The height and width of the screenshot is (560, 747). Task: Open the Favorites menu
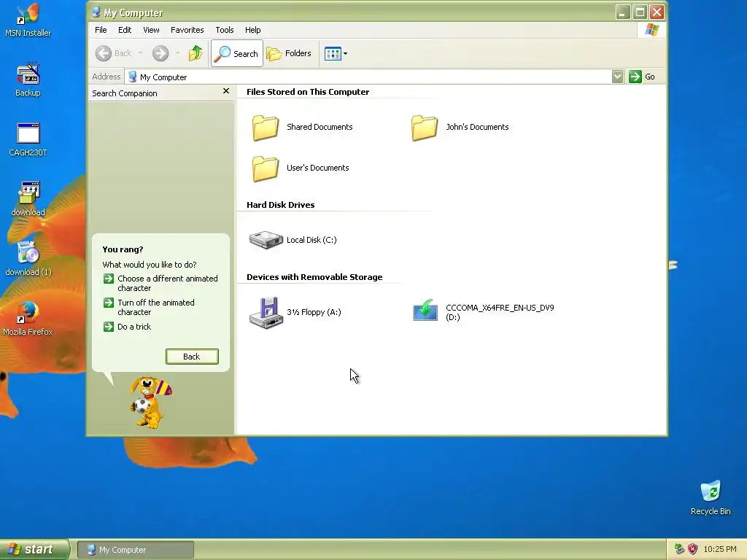point(187,30)
